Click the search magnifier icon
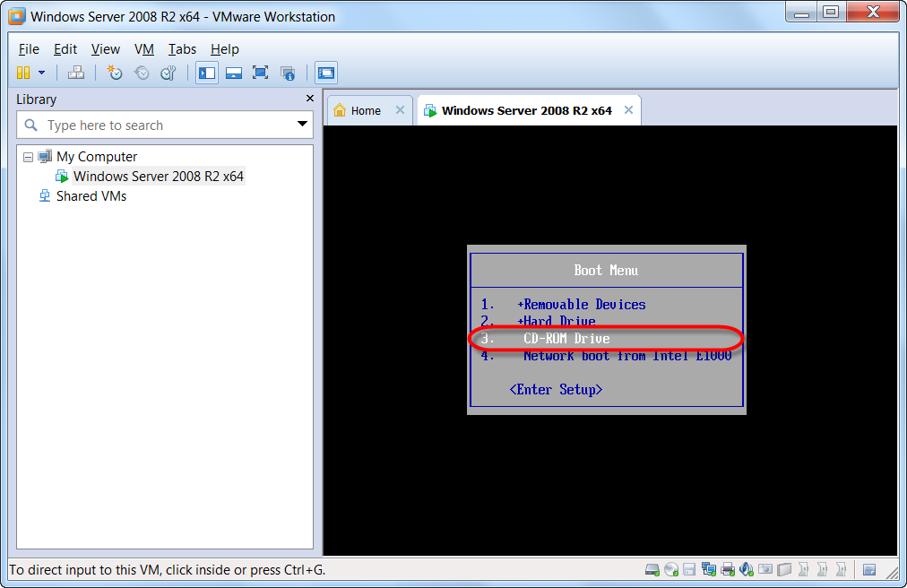The height and width of the screenshot is (588, 907). point(31,125)
